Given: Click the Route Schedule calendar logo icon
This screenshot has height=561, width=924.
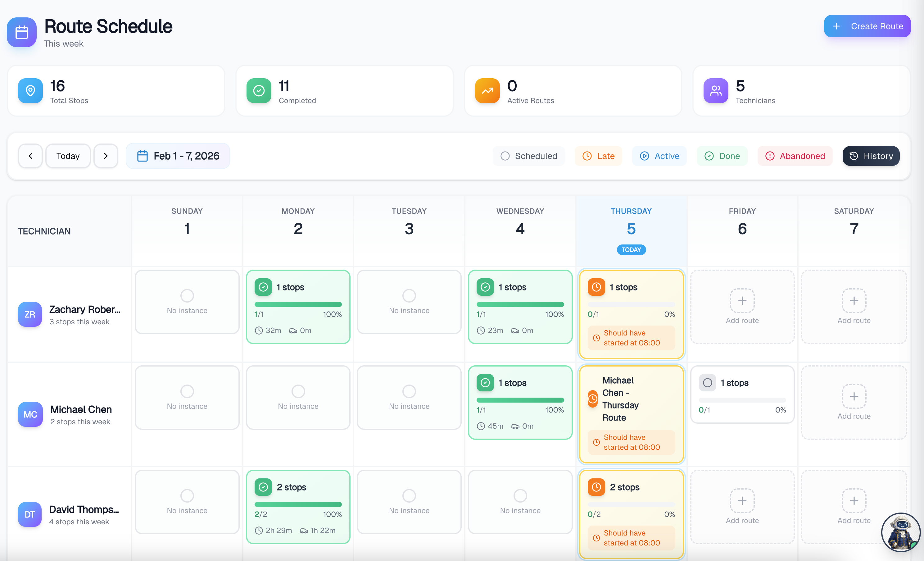Looking at the screenshot, I should [21, 32].
